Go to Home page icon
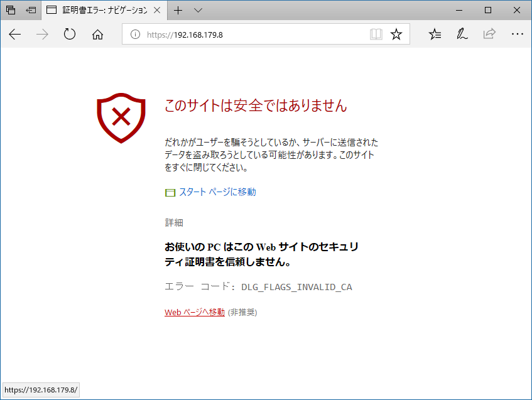 click(98, 35)
